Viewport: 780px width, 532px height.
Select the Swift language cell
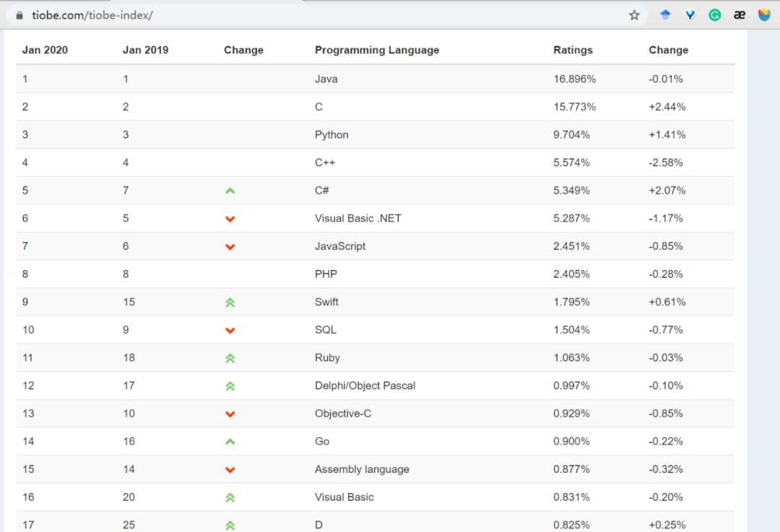click(327, 302)
